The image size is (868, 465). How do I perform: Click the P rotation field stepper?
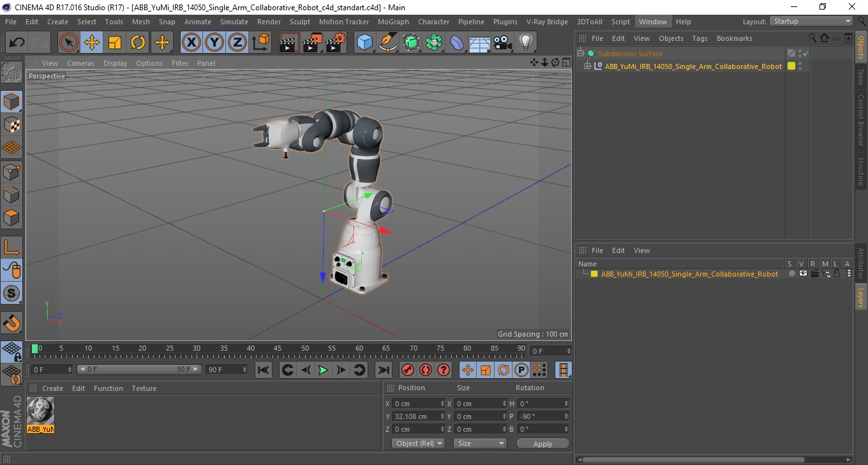coord(566,416)
